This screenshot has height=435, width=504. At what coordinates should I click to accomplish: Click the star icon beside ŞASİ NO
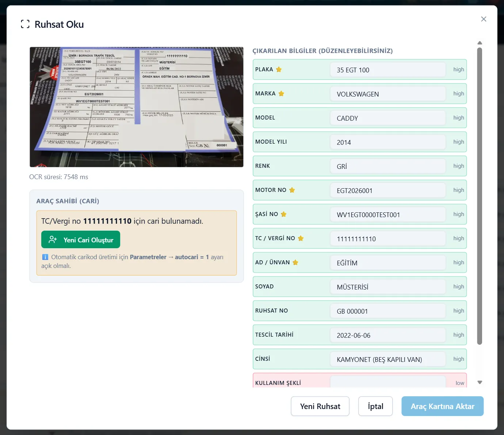(283, 214)
